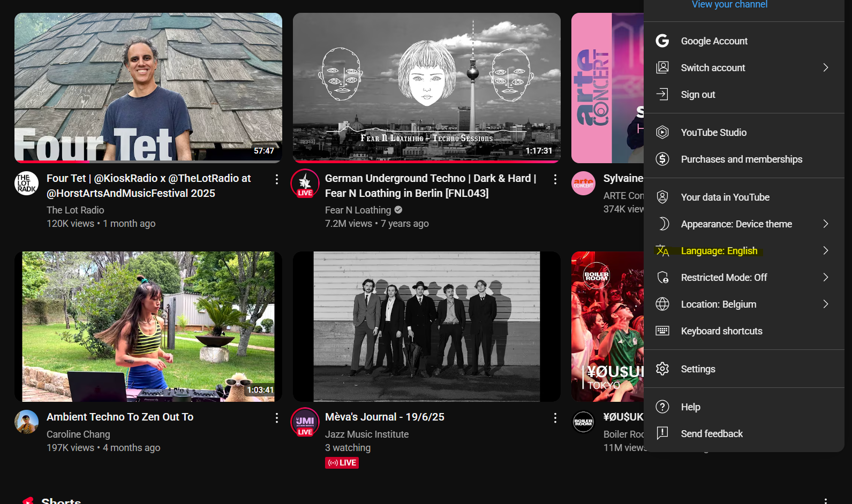This screenshot has height=504, width=852.
Task: Click the Restricted Mode lock icon
Action: (662, 277)
